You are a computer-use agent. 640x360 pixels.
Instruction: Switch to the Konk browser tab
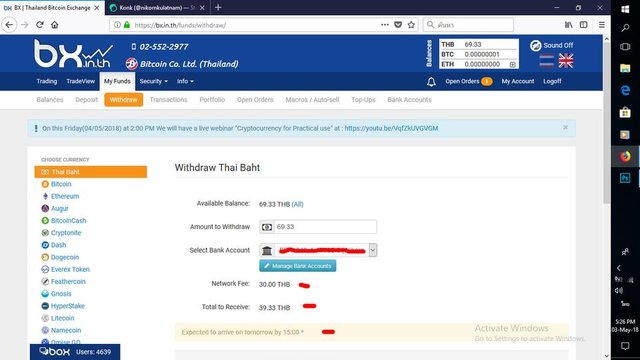click(x=157, y=8)
